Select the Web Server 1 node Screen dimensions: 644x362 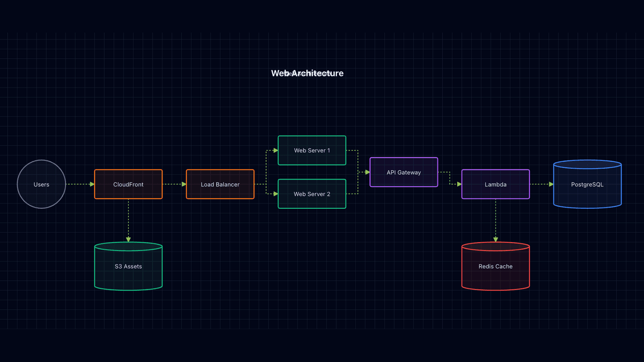(x=312, y=150)
